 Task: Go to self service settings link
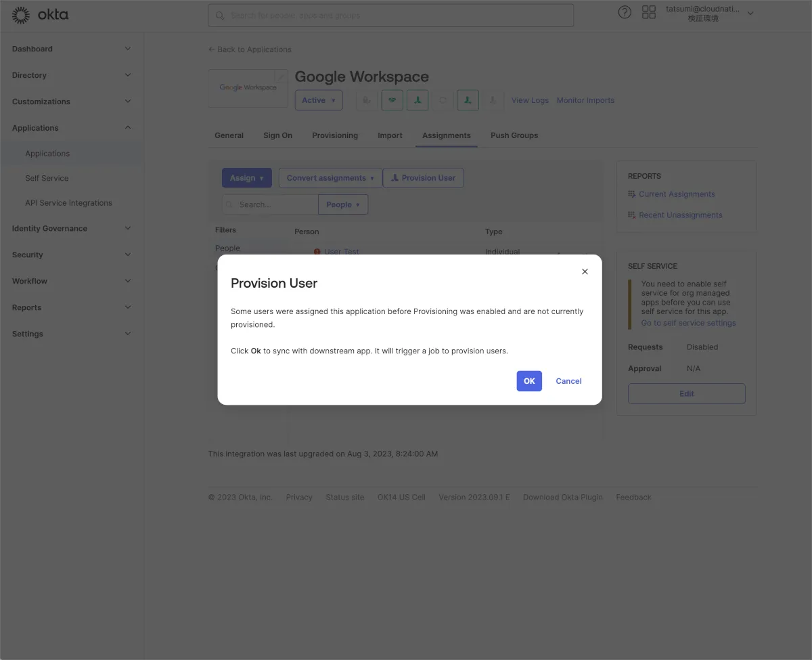688,323
